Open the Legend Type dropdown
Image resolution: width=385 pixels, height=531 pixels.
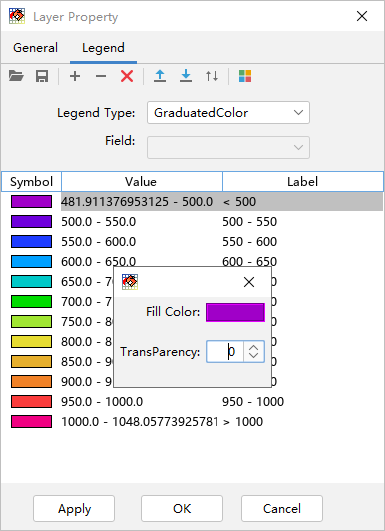228,112
